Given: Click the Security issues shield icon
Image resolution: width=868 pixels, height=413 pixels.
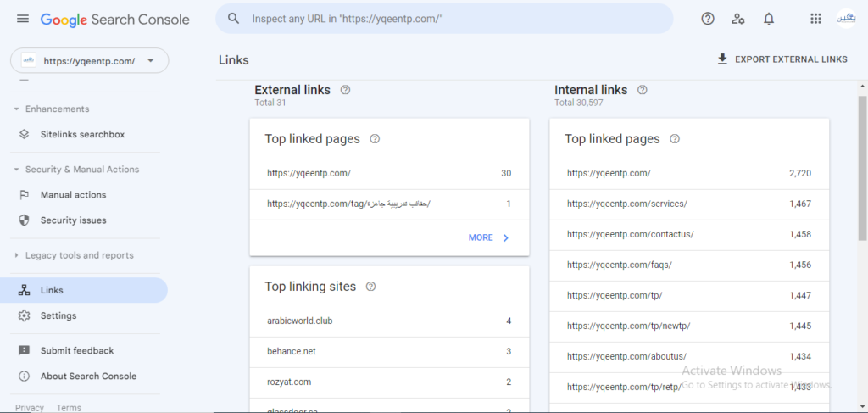Looking at the screenshot, I should (24, 220).
